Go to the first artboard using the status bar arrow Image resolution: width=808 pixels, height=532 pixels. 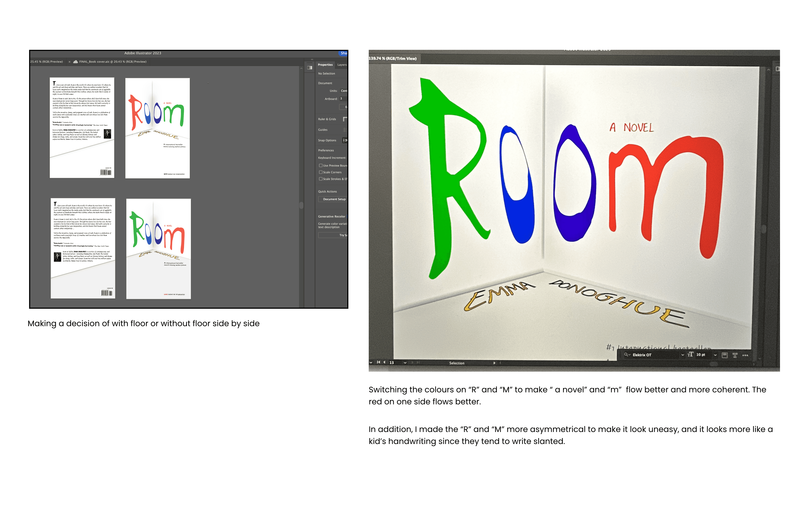pos(379,362)
